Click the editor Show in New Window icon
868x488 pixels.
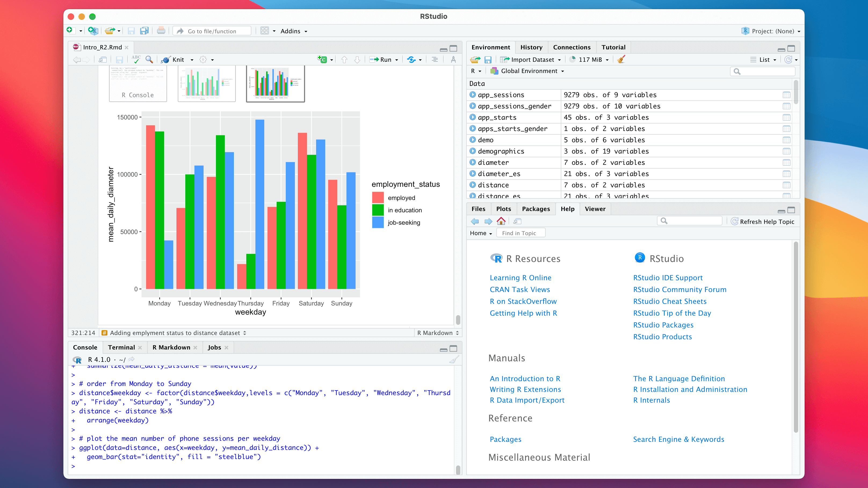pos(103,60)
